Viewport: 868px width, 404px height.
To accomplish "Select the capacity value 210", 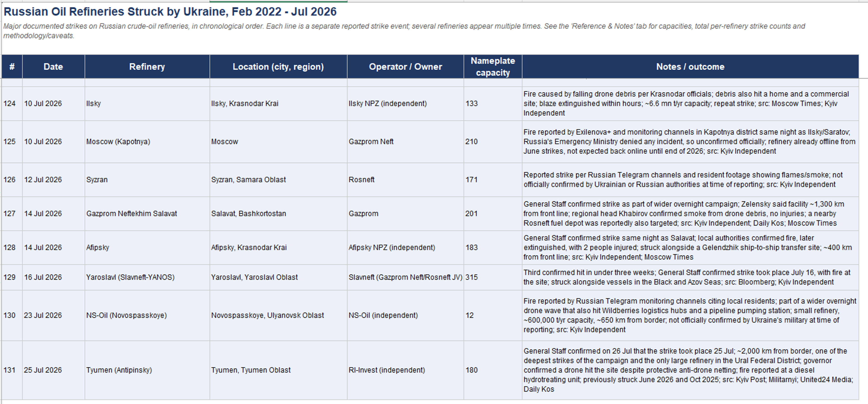I will (x=493, y=142).
